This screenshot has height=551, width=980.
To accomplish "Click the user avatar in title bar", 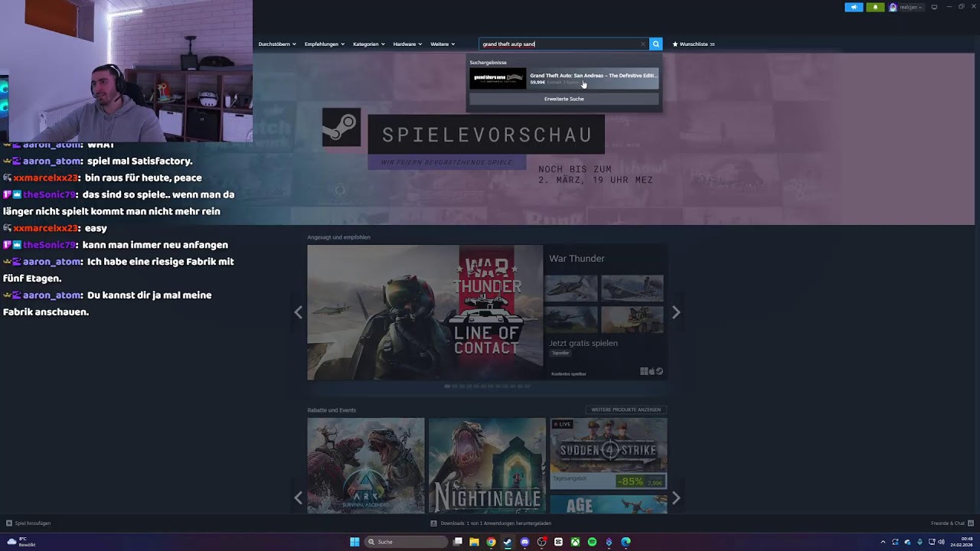I will [x=893, y=7].
